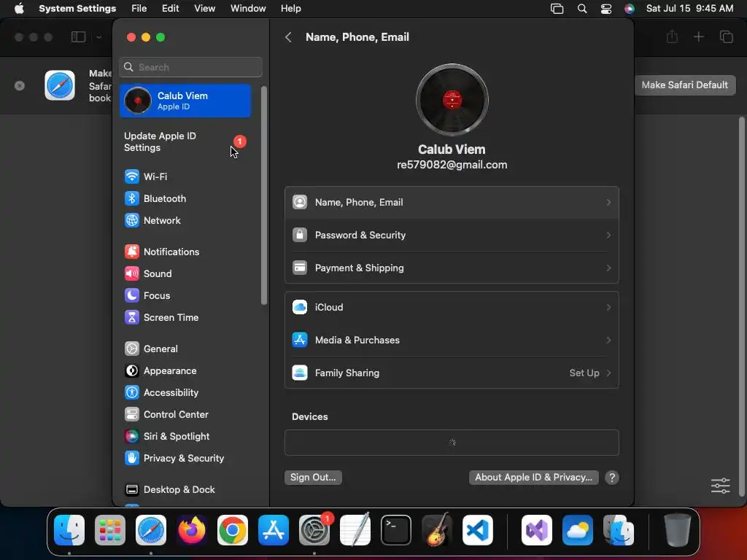This screenshot has width=747, height=560.
Task: Open Password & Security row
Action: (452, 236)
